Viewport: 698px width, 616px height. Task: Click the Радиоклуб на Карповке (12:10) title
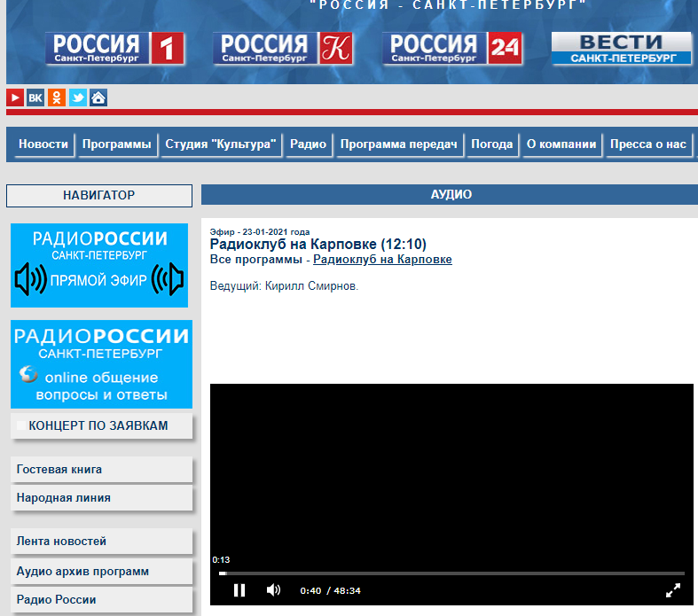pos(318,244)
